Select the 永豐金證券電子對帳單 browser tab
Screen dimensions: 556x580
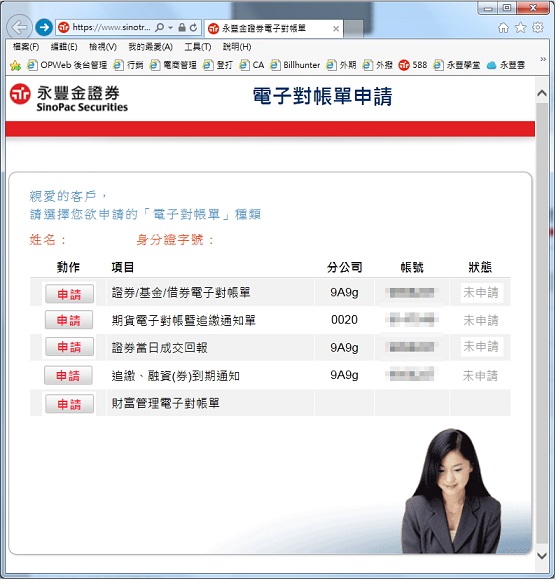[x=273, y=28]
